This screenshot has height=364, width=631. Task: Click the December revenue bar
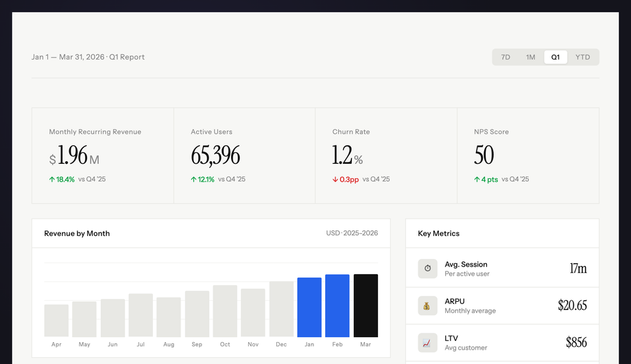(281, 309)
